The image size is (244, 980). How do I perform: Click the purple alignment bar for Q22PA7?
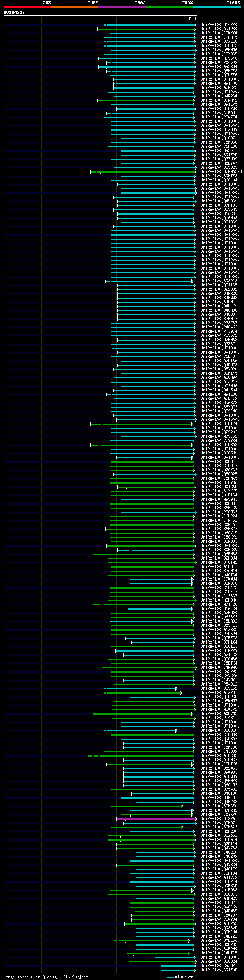click(156, 819)
